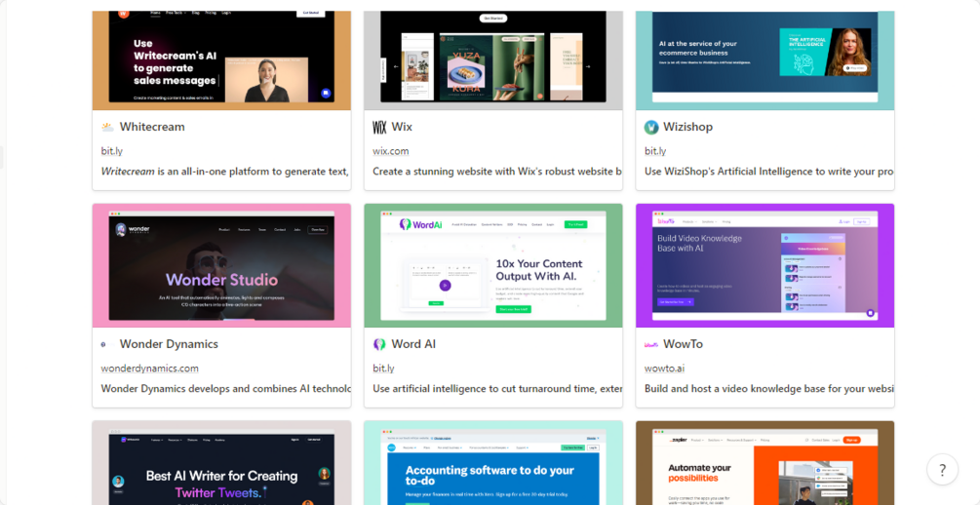Open the WowTo card title
The height and width of the screenshot is (505, 980).
tap(684, 344)
